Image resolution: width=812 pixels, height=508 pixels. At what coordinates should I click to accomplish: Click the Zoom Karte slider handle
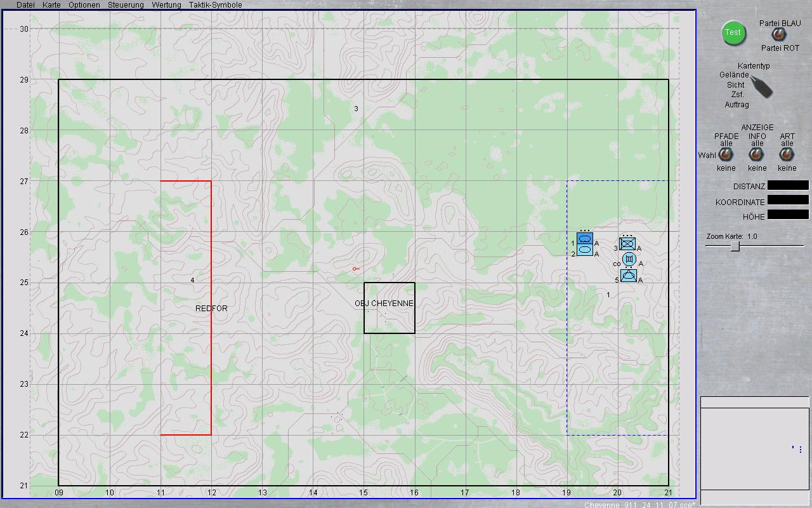pos(735,246)
